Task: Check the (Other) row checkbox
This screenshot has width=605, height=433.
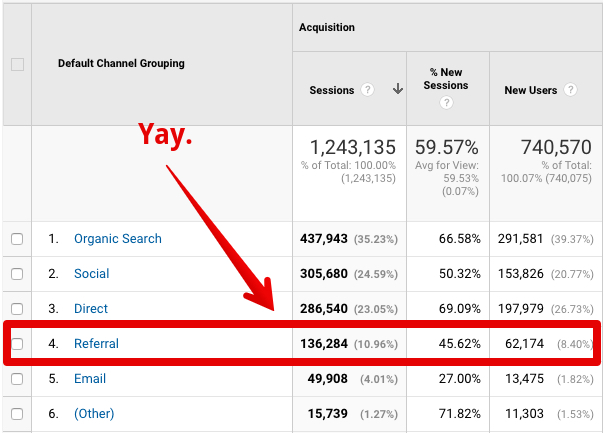Action: click(16, 414)
